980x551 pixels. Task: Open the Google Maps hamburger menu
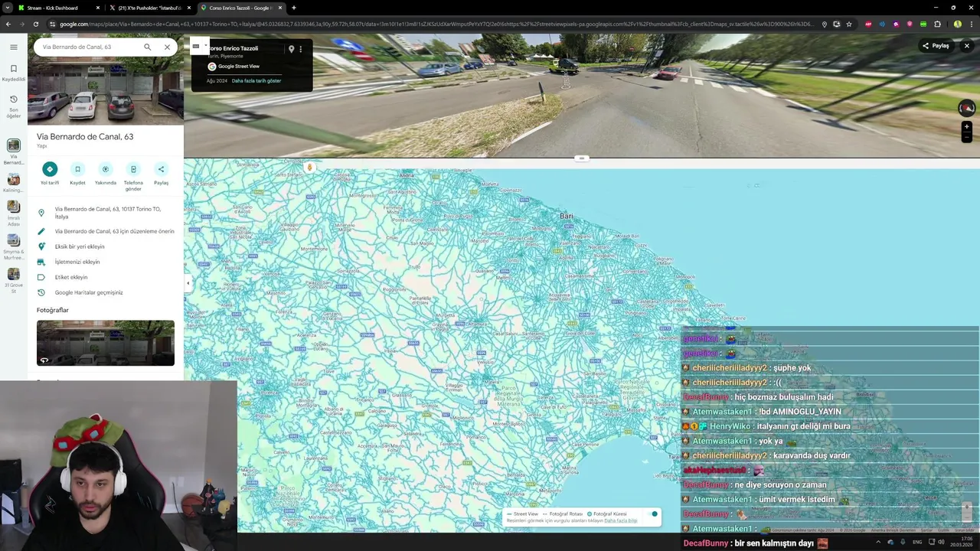tap(14, 47)
